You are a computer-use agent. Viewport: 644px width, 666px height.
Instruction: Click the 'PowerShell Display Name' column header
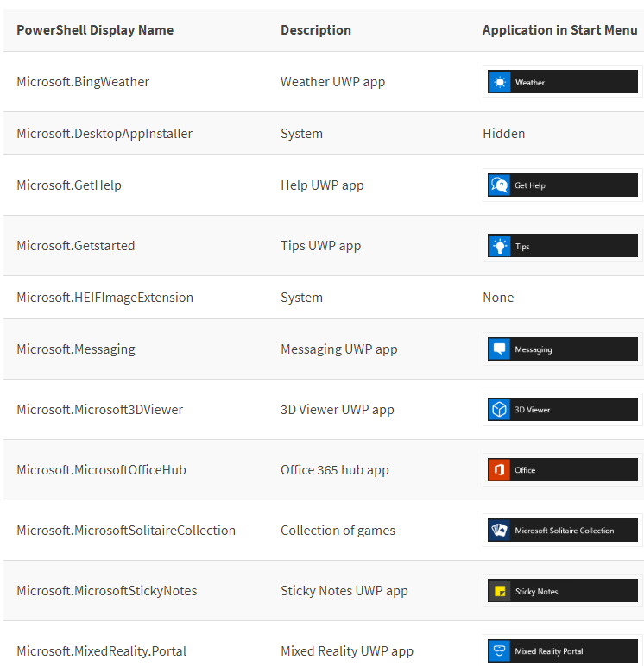coord(95,30)
